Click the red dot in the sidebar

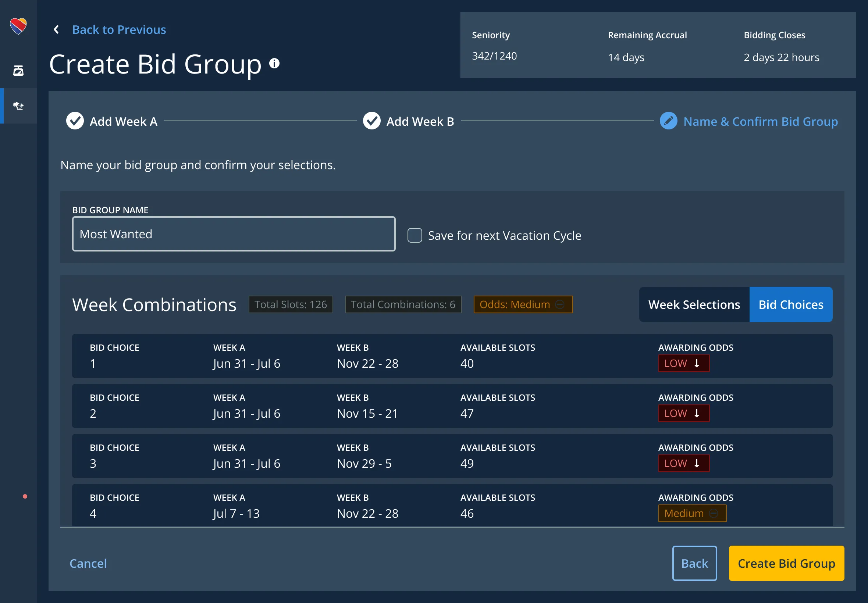(x=25, y=496)
